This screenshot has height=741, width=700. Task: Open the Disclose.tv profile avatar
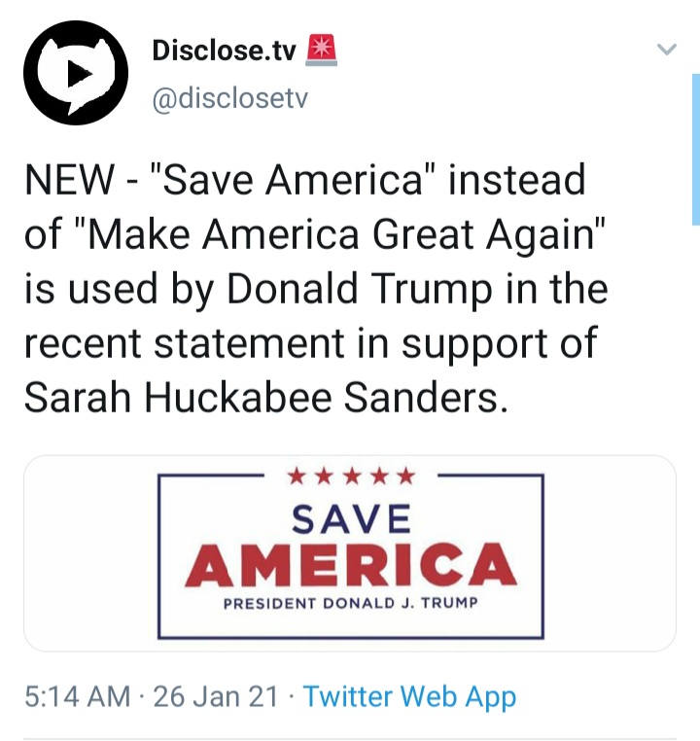click(x=76, y=73)
